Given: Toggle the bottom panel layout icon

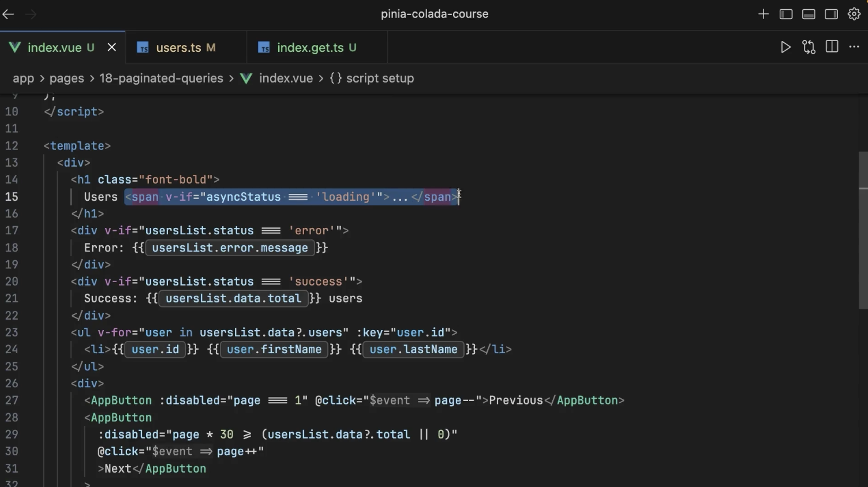Looking at the screenshot, I should pos(809,14).
